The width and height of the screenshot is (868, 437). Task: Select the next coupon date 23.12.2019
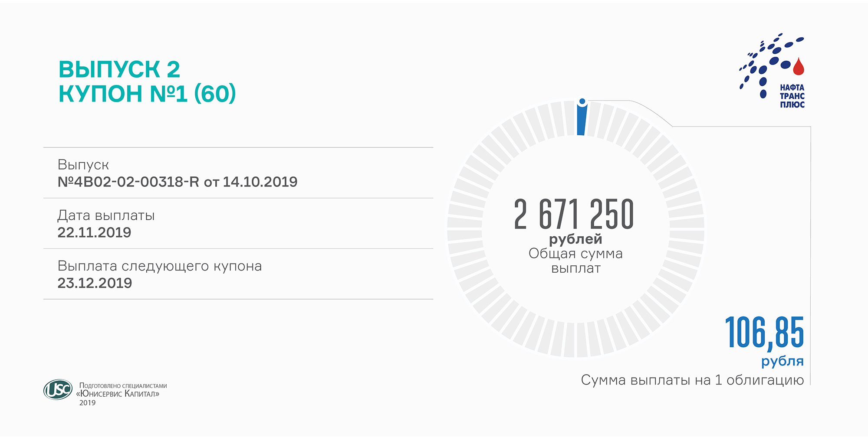[x=95, y=283]
